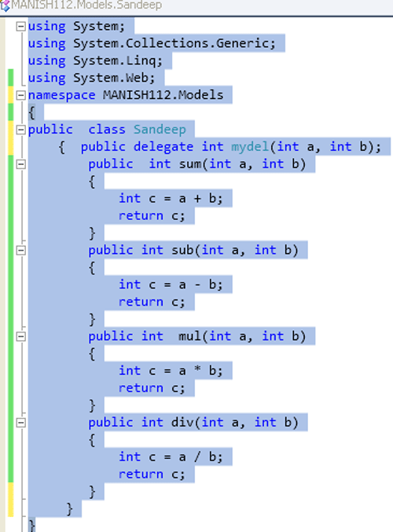Collapse the namespace MANISH112.Models region
393x532 pixels.
click(21, 95)
